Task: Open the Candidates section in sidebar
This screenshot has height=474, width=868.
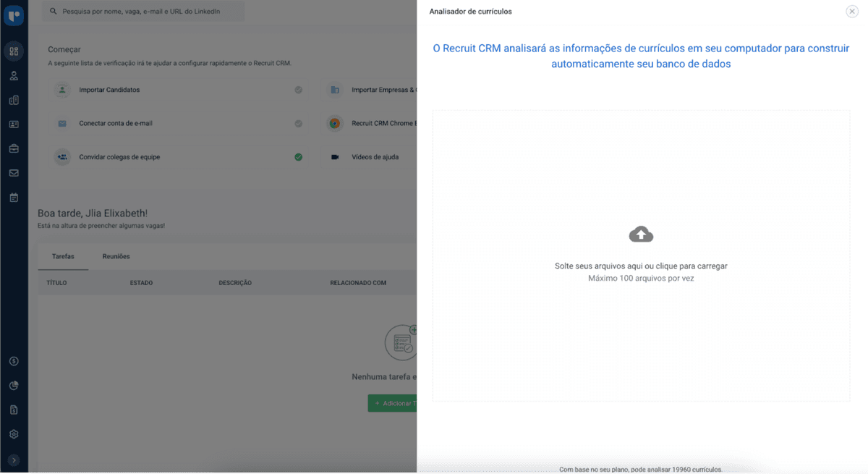Action: click(14, 75)
